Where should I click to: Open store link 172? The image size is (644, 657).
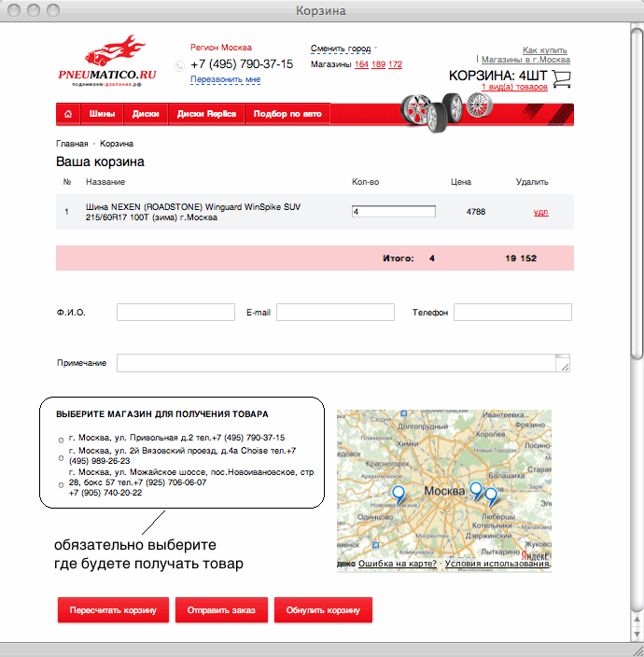[x=395, y=64]
